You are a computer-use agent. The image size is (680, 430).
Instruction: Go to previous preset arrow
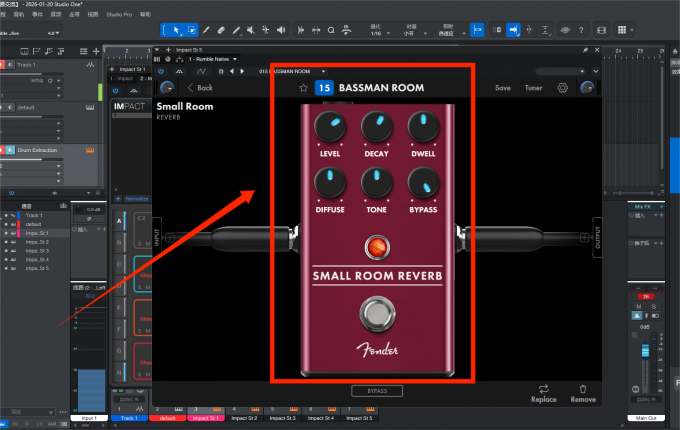pyautogui.click(x=232, y=71)
